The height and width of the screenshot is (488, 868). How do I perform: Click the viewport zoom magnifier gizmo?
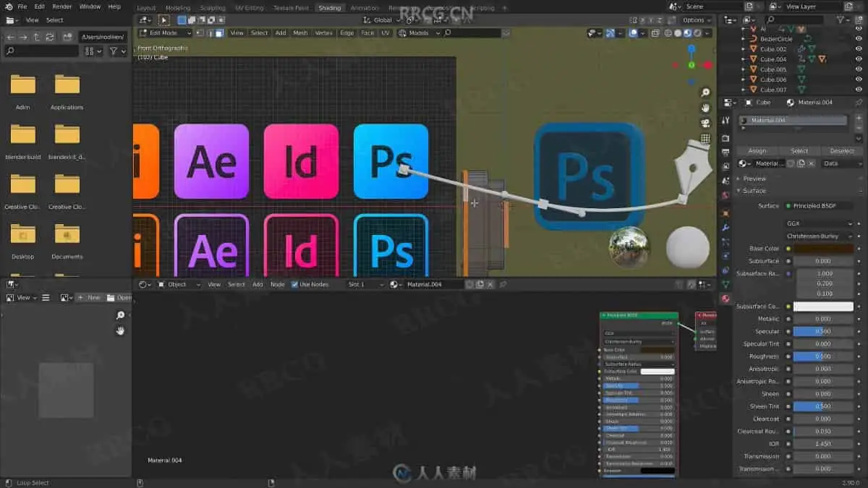[705, 93]
